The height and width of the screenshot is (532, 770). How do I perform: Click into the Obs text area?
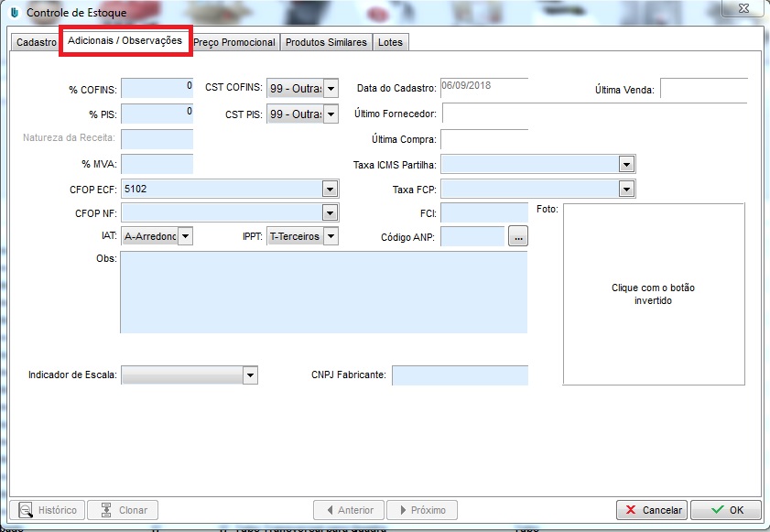pos(323,292)
